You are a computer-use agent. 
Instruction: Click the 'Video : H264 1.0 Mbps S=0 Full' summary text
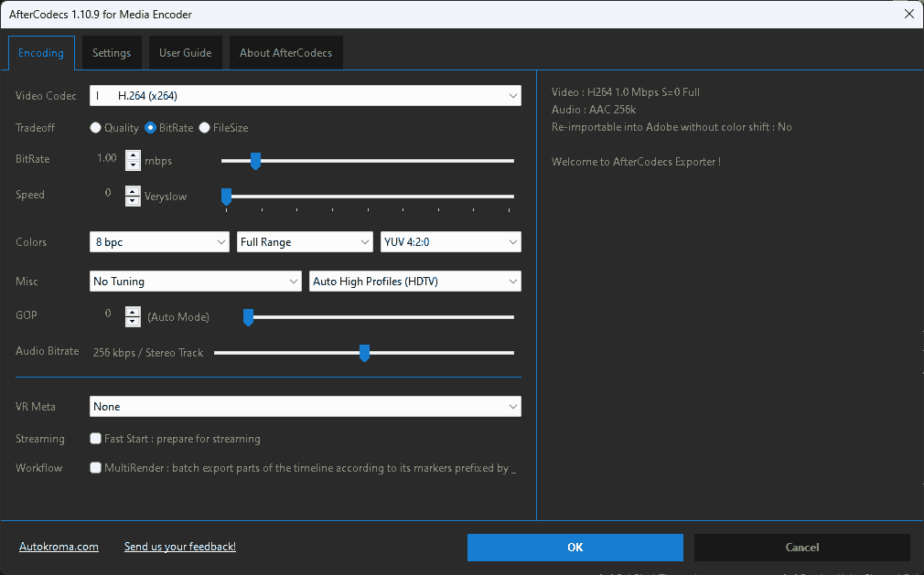[x=626, y=91]
